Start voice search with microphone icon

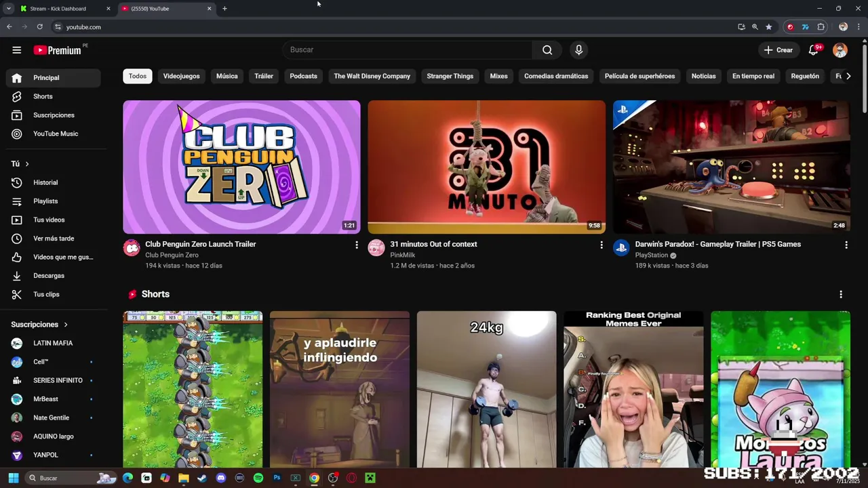578,50
